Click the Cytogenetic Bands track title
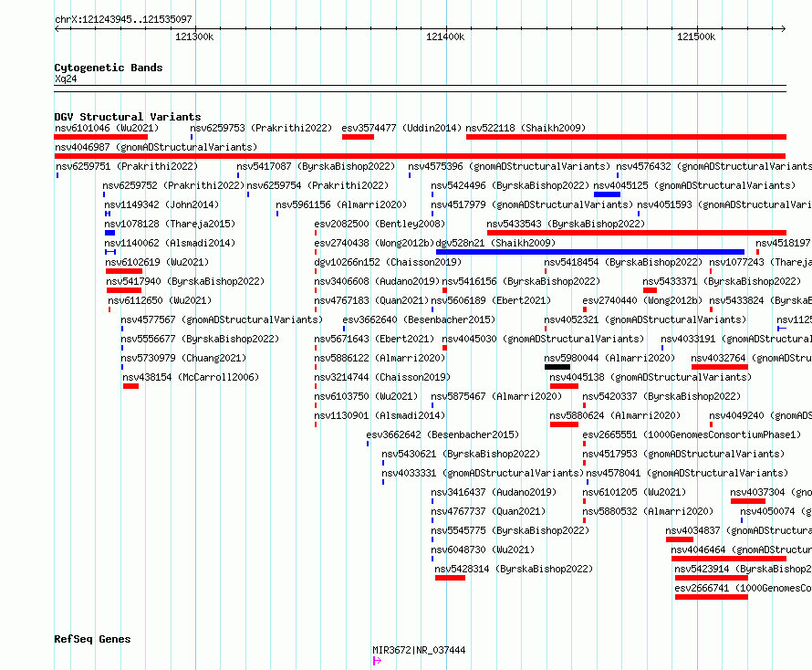The image size is (812, 670). click(109, 68)
